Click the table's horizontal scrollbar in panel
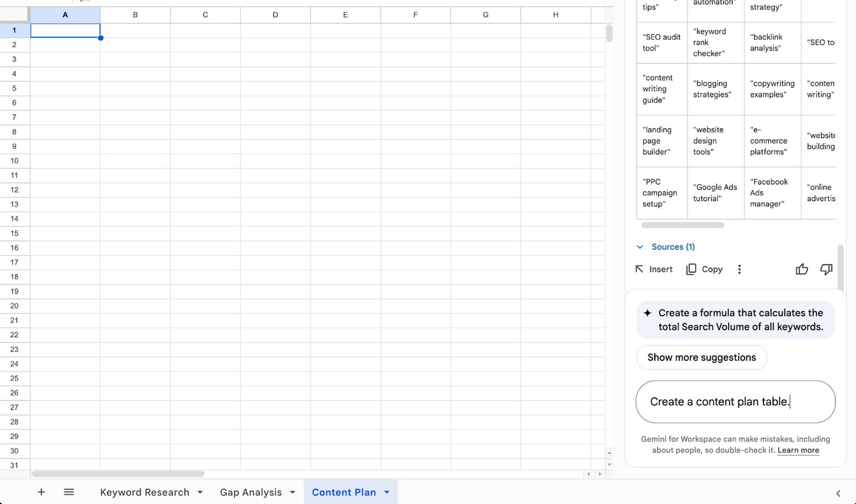The width and height of the screenshot is (856, 504). [x=683, y=225]
